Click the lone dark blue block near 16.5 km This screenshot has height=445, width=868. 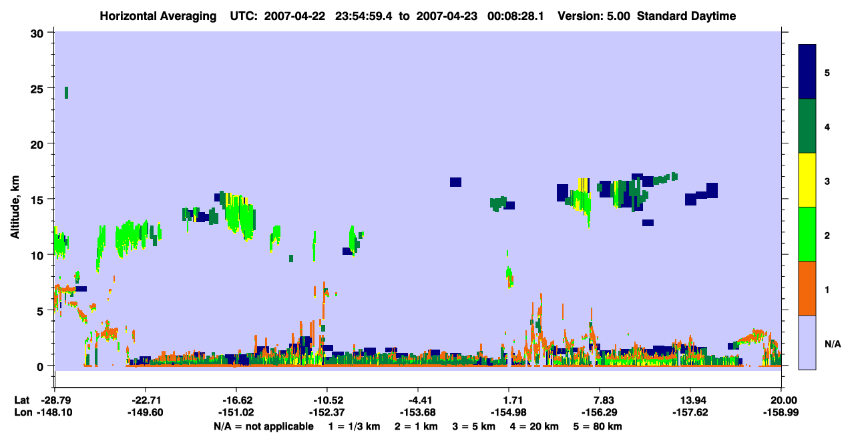pyautogui.click(x=455, y=182)
